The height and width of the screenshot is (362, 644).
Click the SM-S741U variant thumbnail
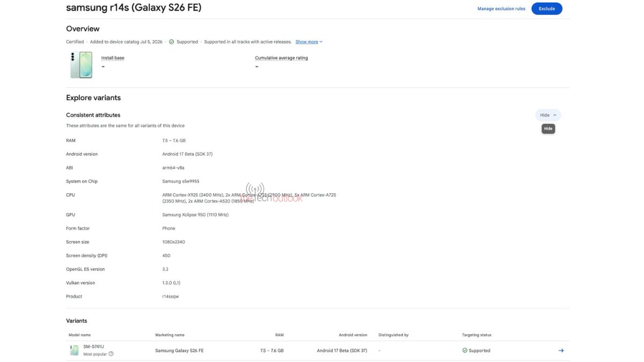point(74,350)
